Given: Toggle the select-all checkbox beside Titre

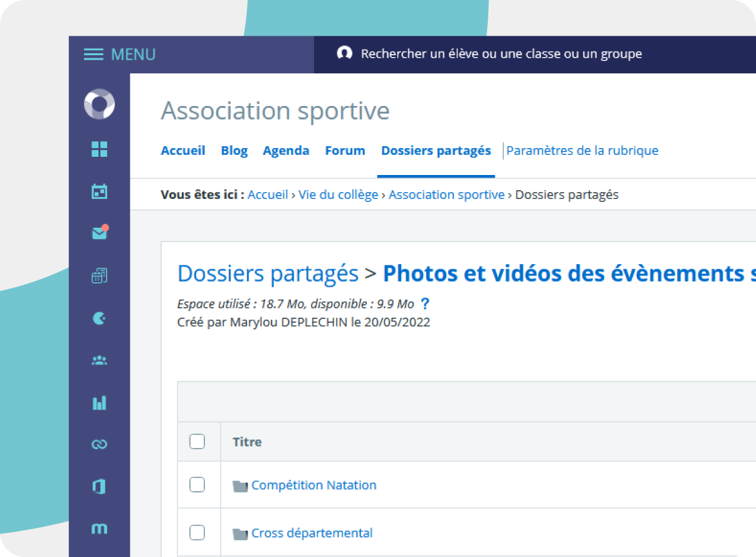Looking at the screenshot, I should click(x=197, y=442).
